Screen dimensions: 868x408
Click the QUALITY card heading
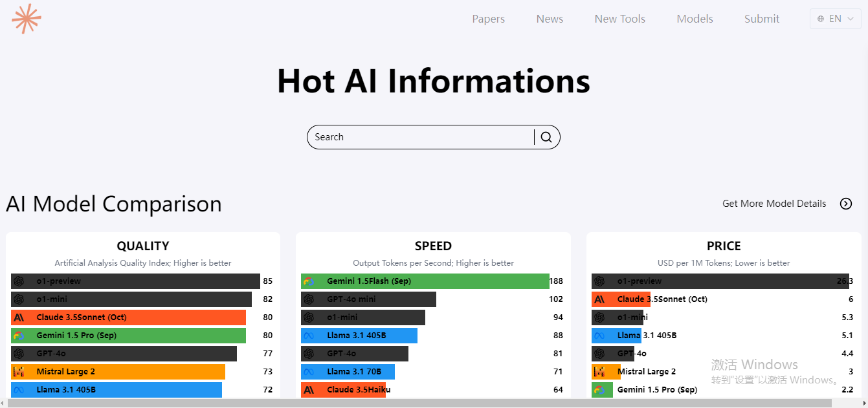(143, 246)
